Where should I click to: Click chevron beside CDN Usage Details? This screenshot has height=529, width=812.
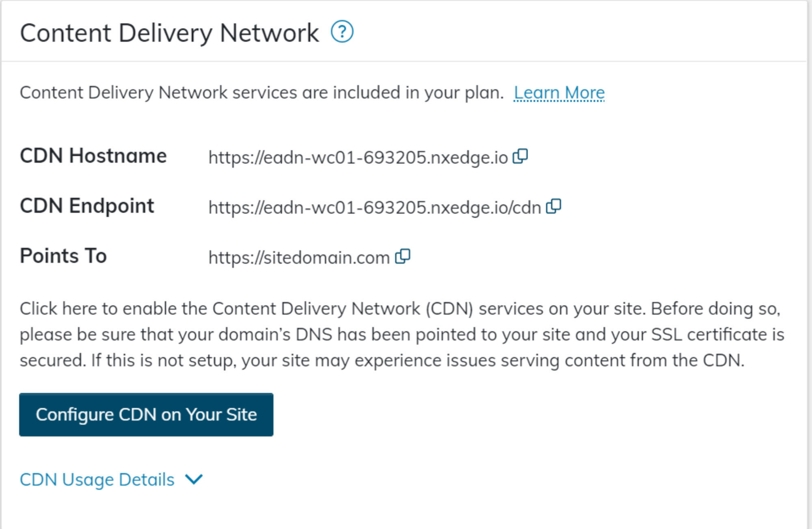tap(194, 479)
